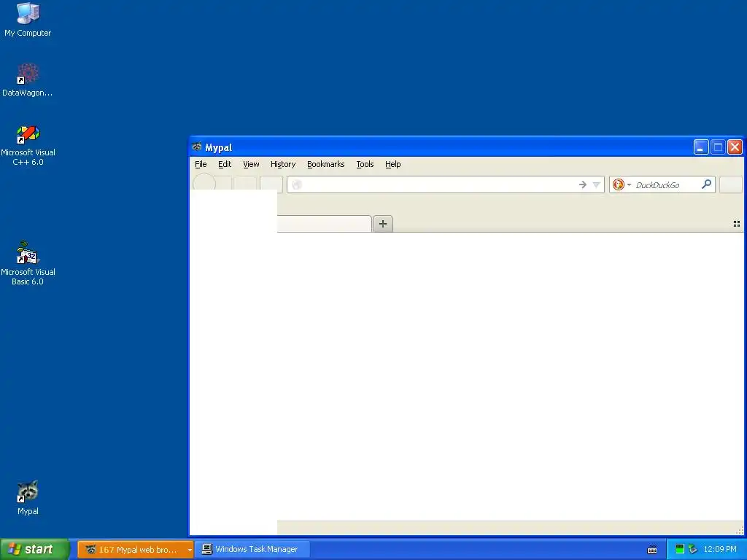Viewport: 747px width, 560px height.
Task: Click the search magnifying glass icon
Action: [706, 184]
